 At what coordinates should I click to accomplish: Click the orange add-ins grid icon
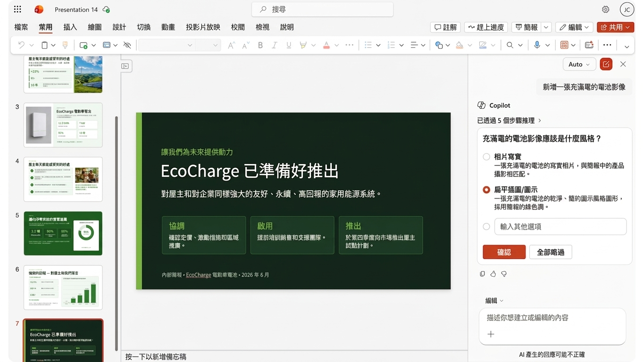(x=564, y=45)
